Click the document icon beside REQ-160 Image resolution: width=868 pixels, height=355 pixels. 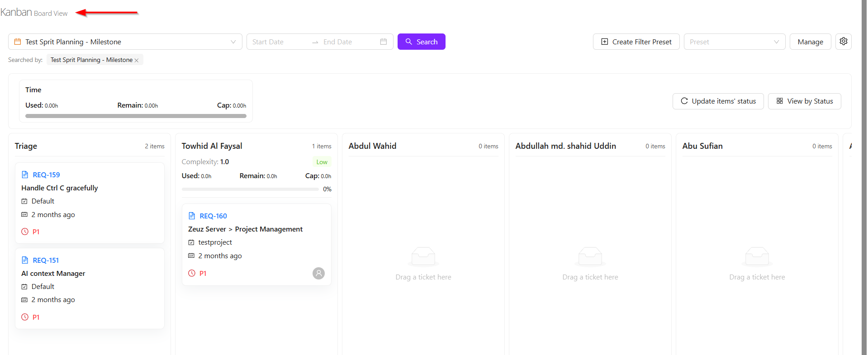click(x=192, y=216)
